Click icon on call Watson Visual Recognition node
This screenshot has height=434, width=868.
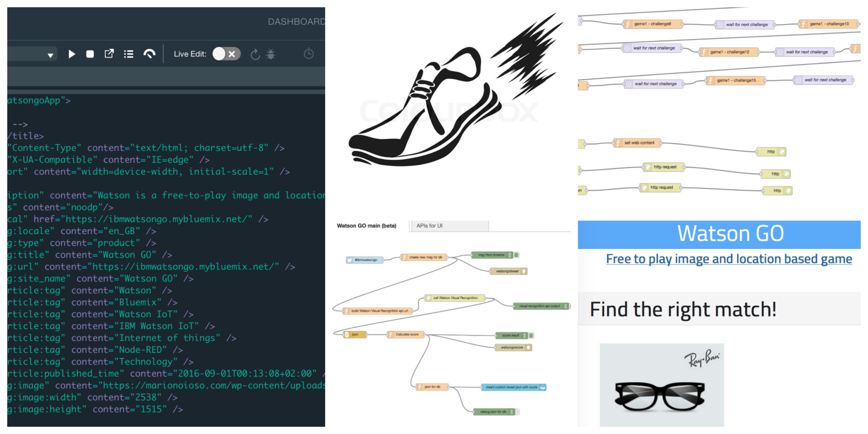point(428,298)
